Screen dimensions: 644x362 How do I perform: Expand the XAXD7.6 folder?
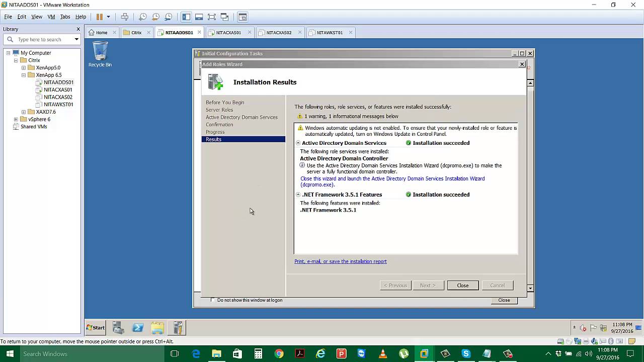(x=23, y=112)
